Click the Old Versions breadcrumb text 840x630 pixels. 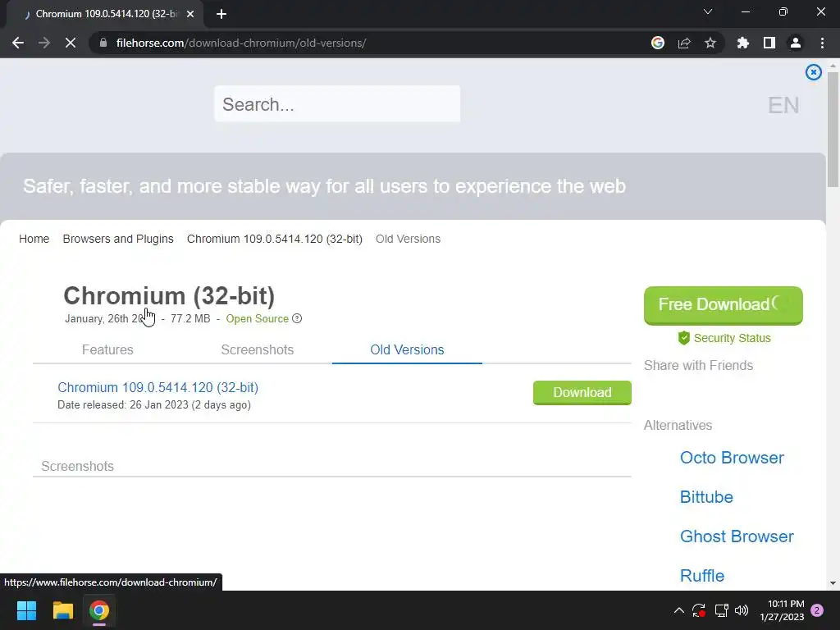pyautogui.click(x=408, y=239)
